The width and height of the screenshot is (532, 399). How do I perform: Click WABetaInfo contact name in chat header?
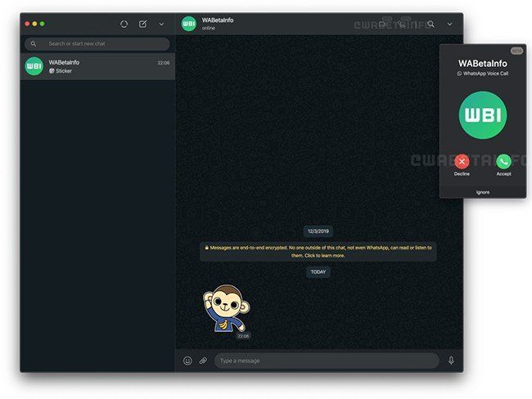218,20
